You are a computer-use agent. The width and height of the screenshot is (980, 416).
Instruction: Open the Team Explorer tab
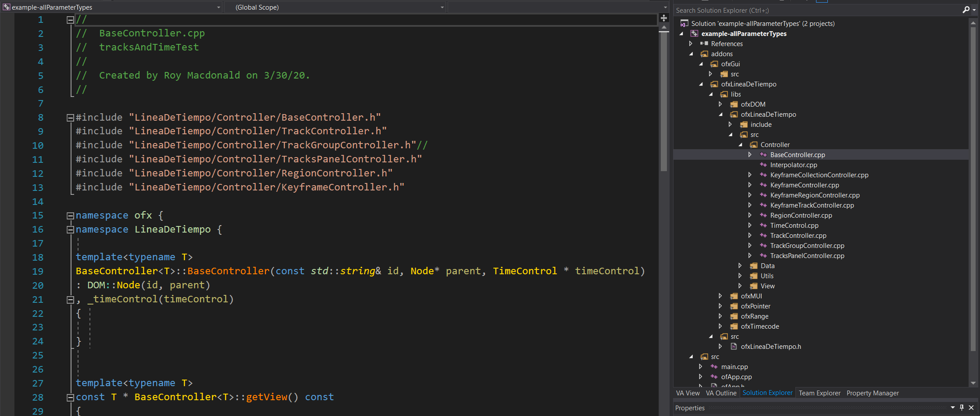tap(820, 393)
